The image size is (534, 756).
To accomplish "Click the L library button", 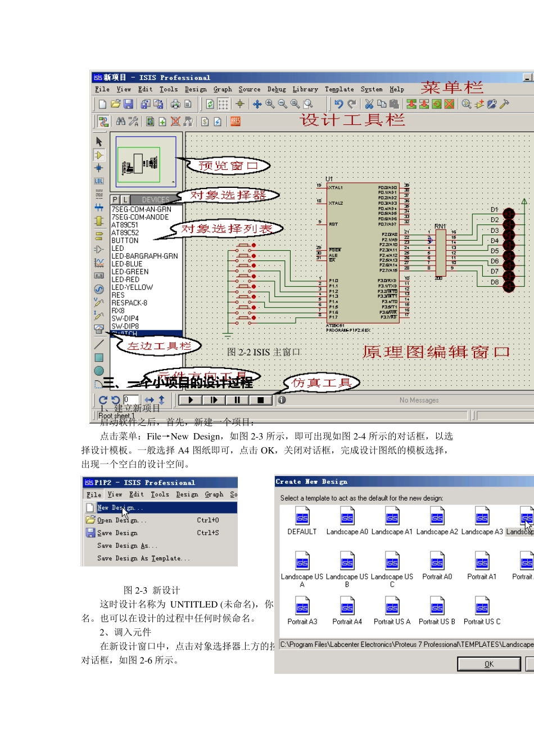I will click(125, 200).
